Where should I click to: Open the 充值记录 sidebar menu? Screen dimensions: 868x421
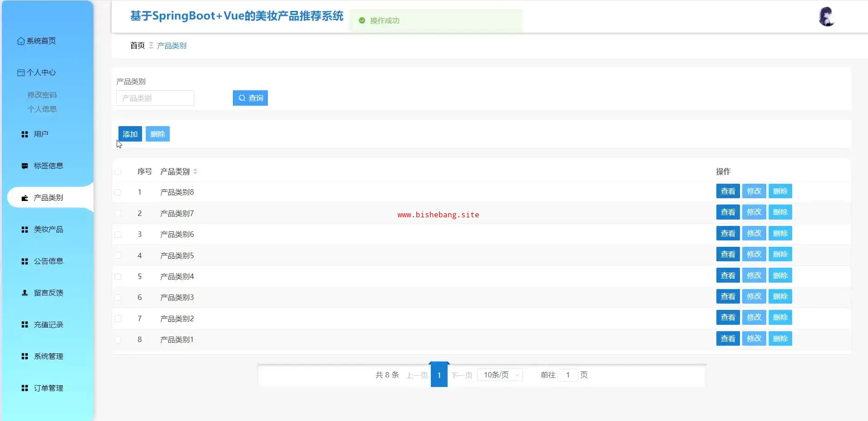49,325
